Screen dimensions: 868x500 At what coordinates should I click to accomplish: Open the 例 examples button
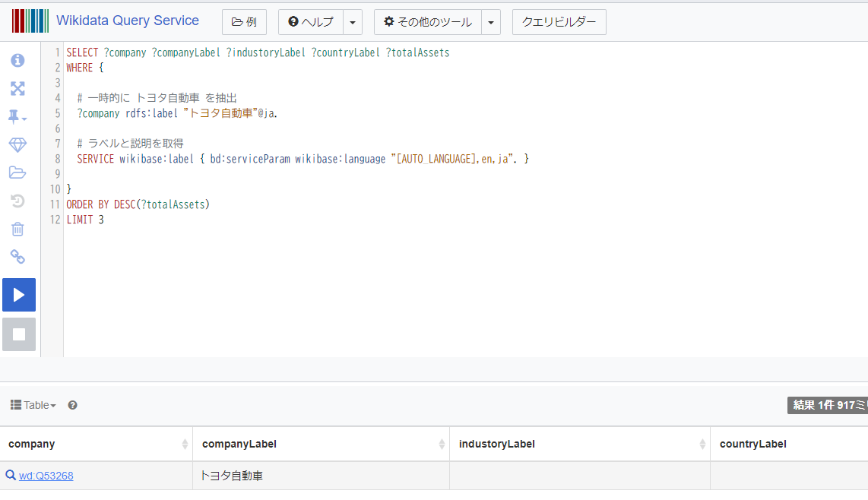(x=244, y=22)
